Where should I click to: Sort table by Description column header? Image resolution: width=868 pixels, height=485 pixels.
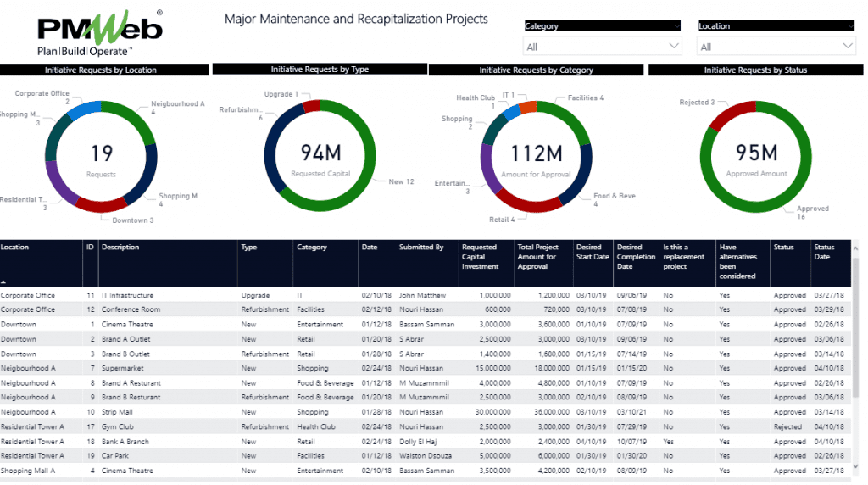120,247
